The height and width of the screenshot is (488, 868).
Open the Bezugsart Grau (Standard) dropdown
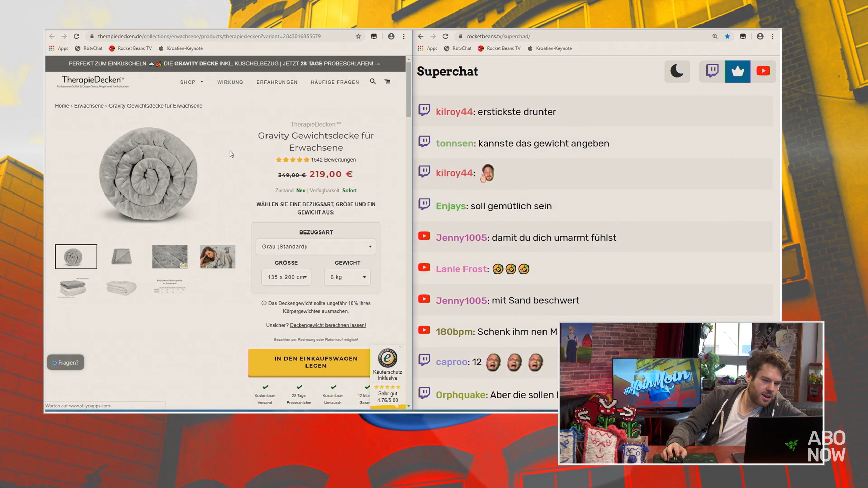point(316,246)
